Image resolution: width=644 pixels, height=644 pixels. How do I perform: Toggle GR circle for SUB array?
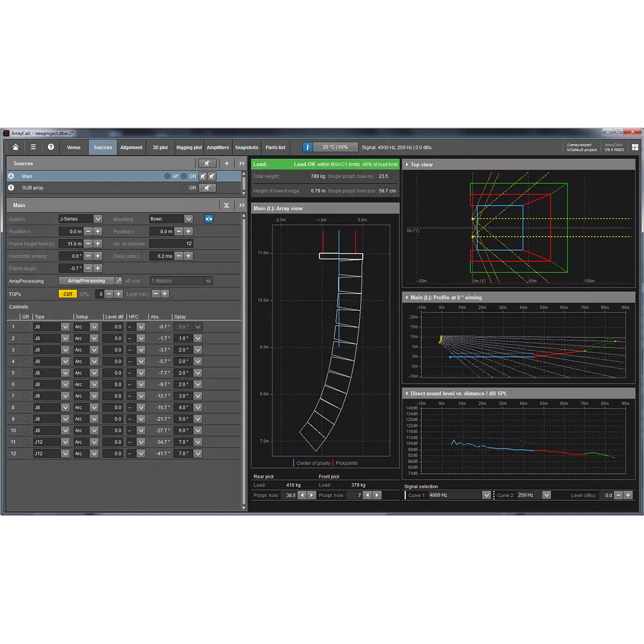184,188
